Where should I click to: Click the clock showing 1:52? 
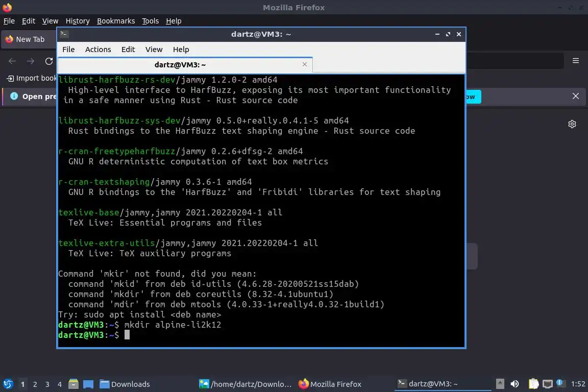pyautogui.click(x=578, y=384)
